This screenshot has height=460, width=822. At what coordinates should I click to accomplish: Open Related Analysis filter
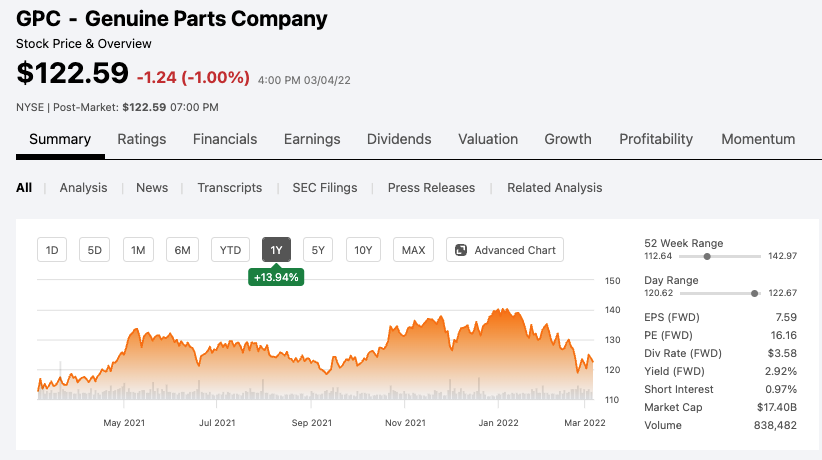[555, 188]
